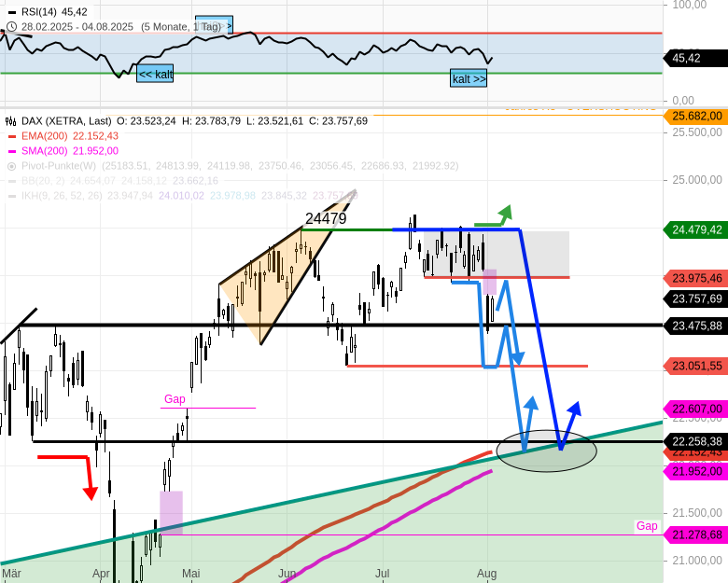Click the 100,00 RSI axis label
Image resolution: width=728 pixels, height=583 pixels.
pos(690,5)
